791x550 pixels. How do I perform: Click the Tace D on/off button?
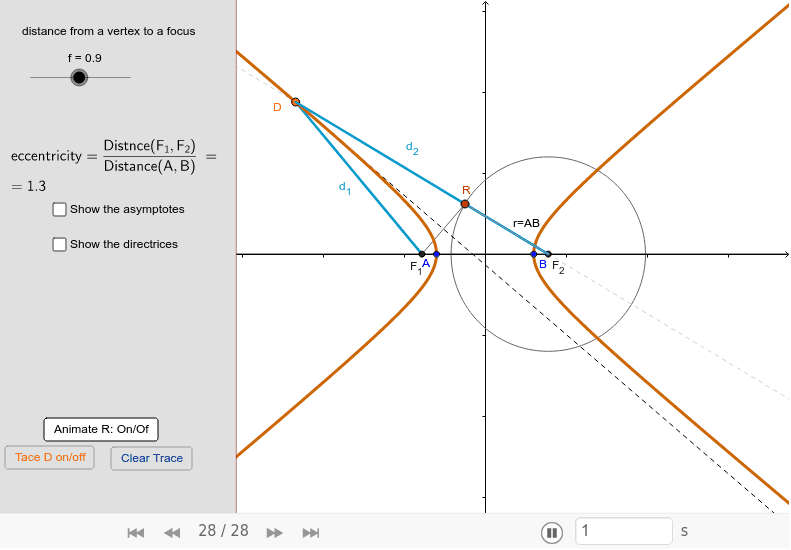coord(49,458)
